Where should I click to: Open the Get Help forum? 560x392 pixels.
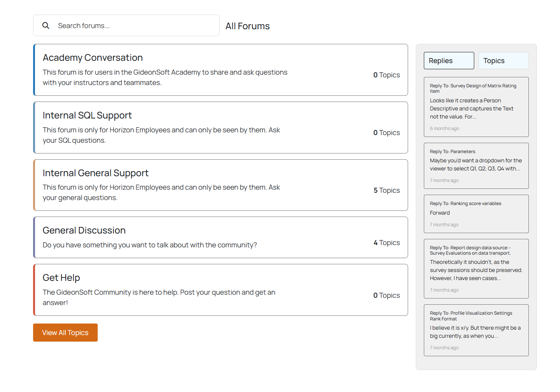pos(61,278)
